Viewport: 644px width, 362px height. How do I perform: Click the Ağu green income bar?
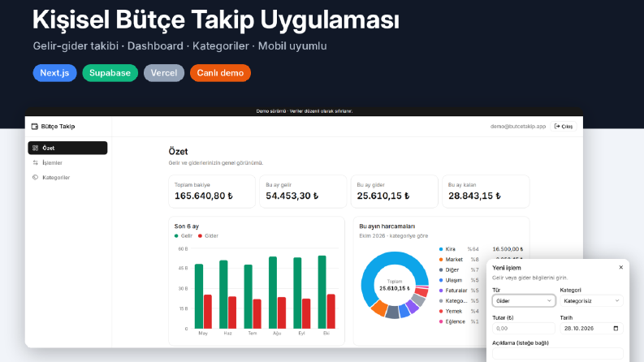point(273,293)
